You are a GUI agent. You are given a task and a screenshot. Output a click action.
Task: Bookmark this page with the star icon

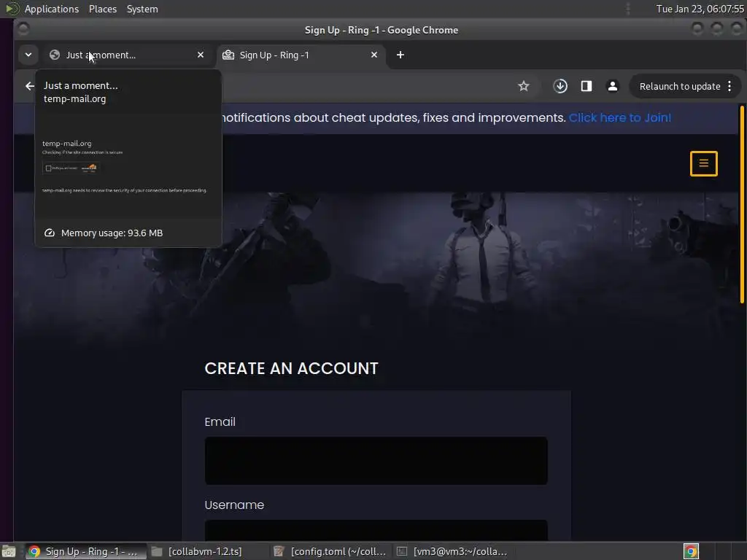524,86
